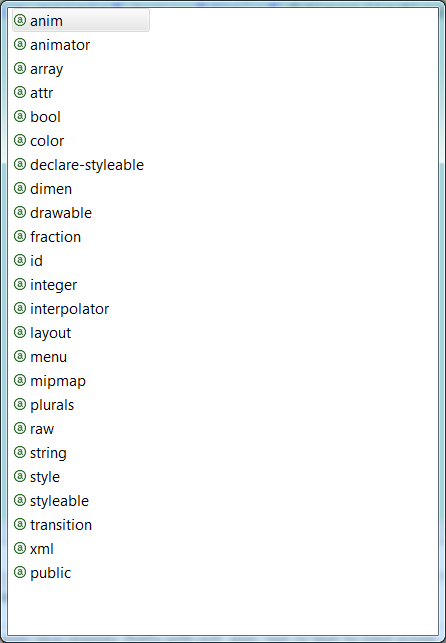Click the icon next to dimen

pos(20,188)
